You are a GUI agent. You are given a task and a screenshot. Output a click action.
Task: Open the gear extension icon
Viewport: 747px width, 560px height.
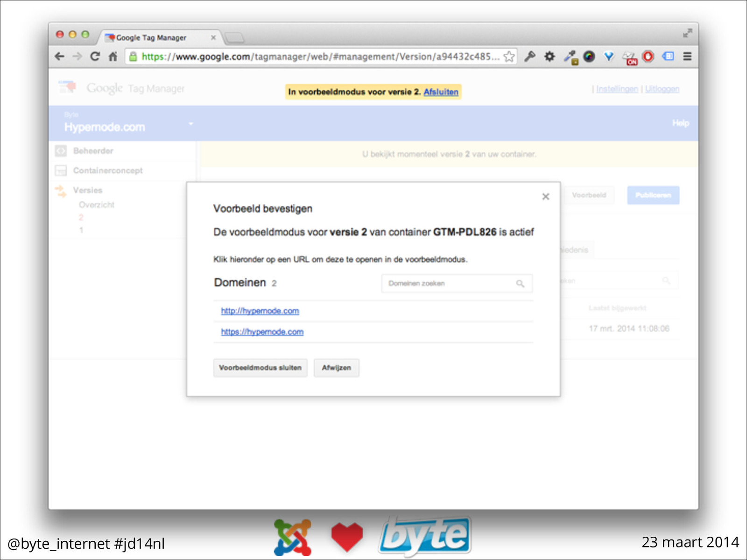click(x=550, y=56)
